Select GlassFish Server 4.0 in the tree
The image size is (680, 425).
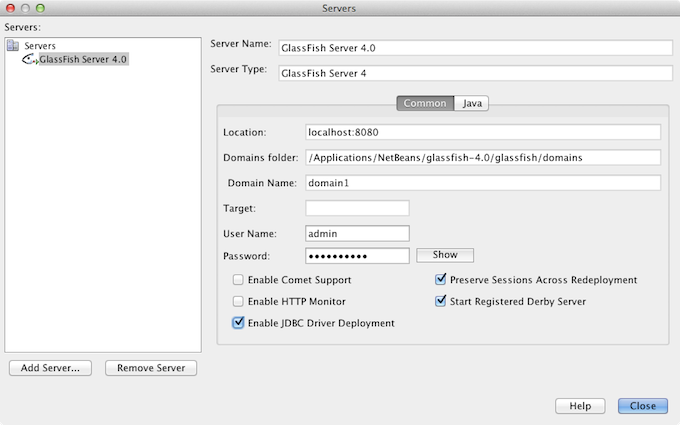pos(83,59)
